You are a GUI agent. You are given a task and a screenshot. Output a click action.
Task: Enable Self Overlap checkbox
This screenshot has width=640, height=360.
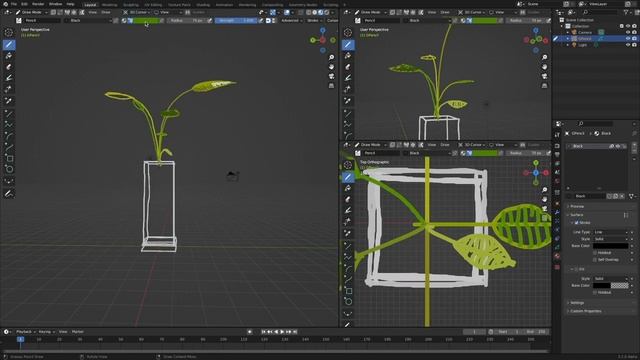(595, 260)
